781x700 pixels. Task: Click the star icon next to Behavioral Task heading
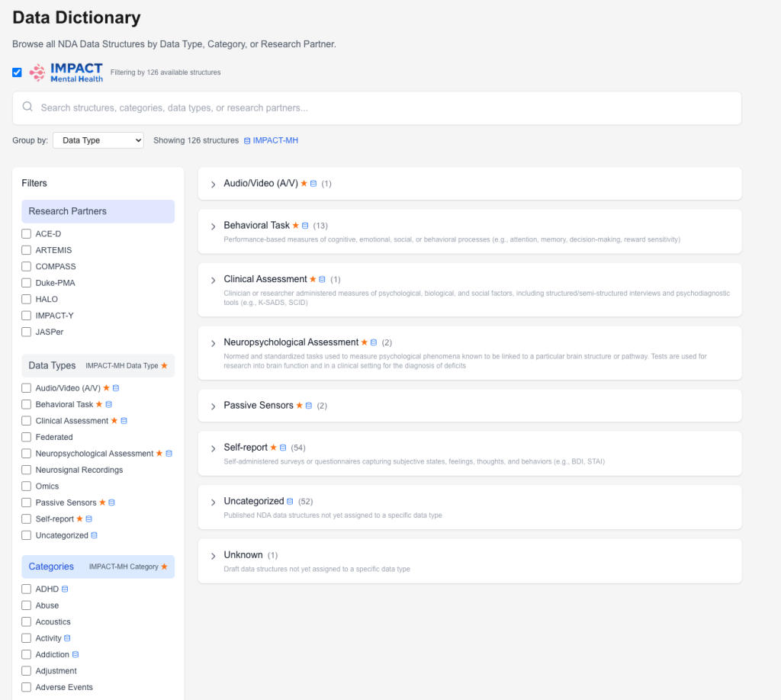click(x=296, y=226)
